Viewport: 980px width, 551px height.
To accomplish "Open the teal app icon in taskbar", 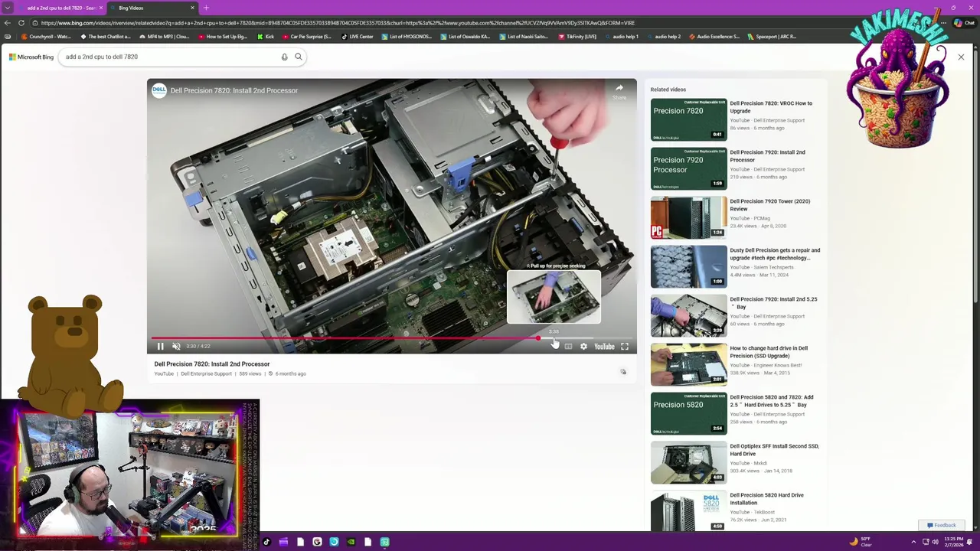I will coord(384,542).
